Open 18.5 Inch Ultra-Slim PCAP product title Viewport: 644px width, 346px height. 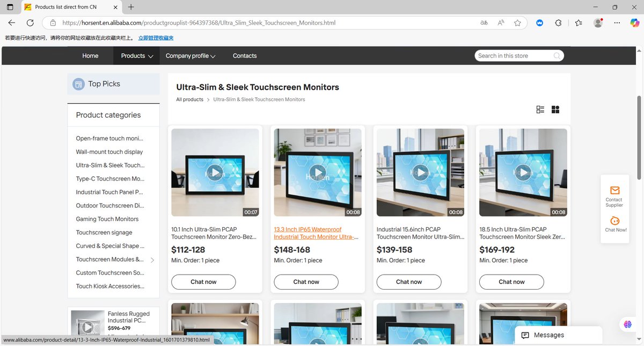[x=522, y=233]
